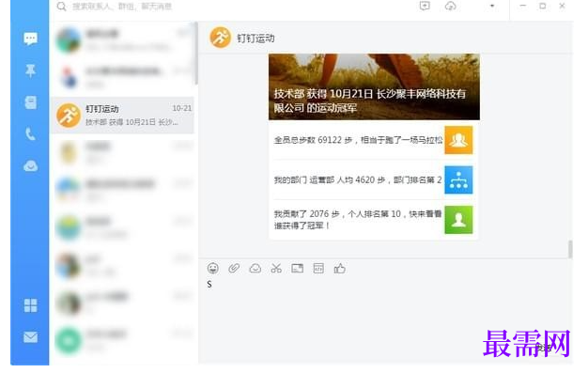The height and width of the screenshot is (373, 588).
Task: Take a screenshot with the scissors icon
Action: tap(276, 269)
